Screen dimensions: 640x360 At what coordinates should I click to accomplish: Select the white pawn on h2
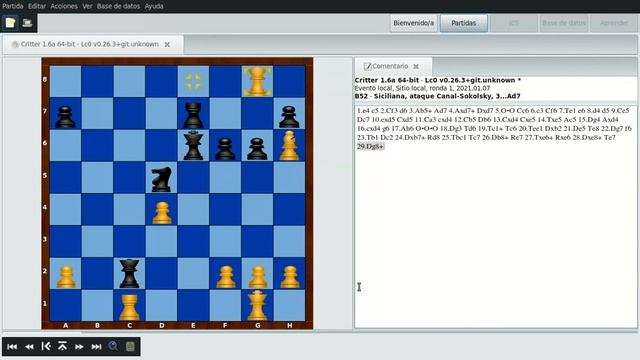coord(289,277)
